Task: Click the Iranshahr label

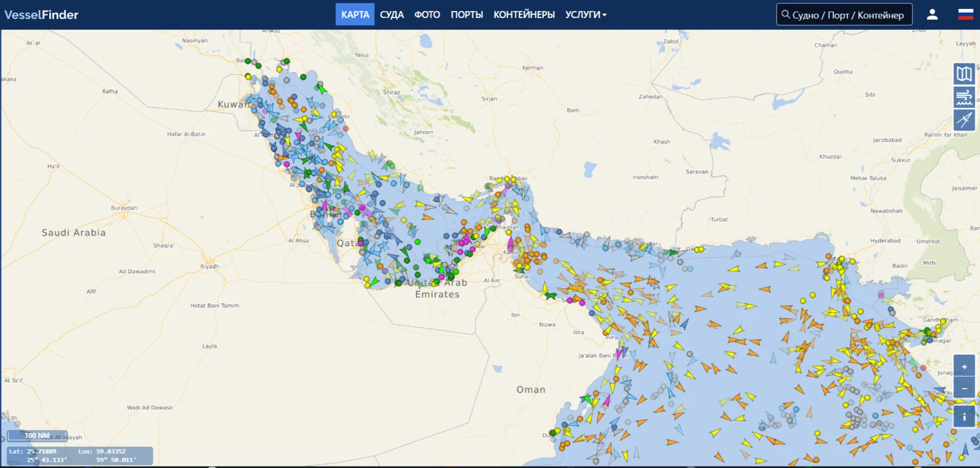Action: click(x=646, y=177)
